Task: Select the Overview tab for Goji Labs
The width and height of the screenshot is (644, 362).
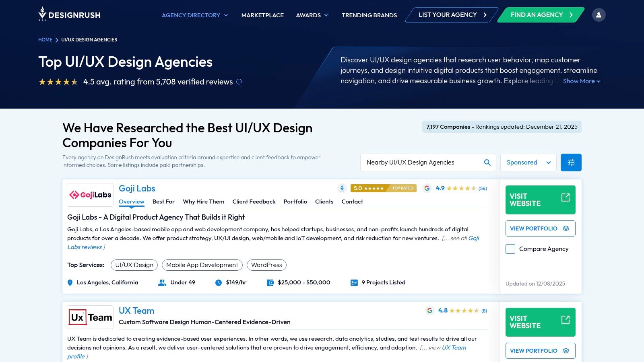Action: click(132, 202)
